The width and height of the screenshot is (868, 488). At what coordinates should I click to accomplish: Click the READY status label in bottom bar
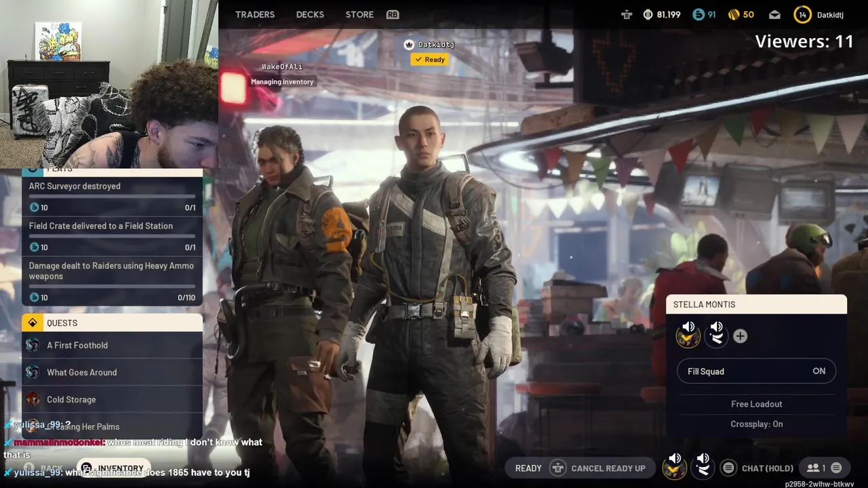(x=528, y=468)
